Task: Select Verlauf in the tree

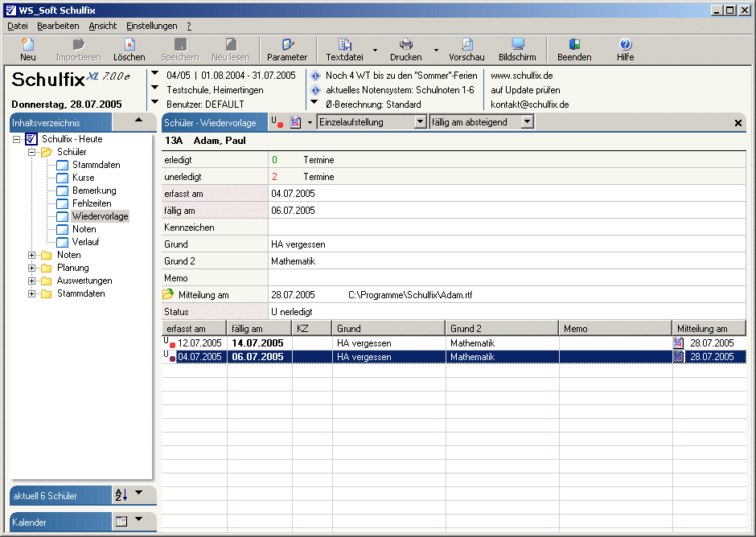Action: click(85, 242)
